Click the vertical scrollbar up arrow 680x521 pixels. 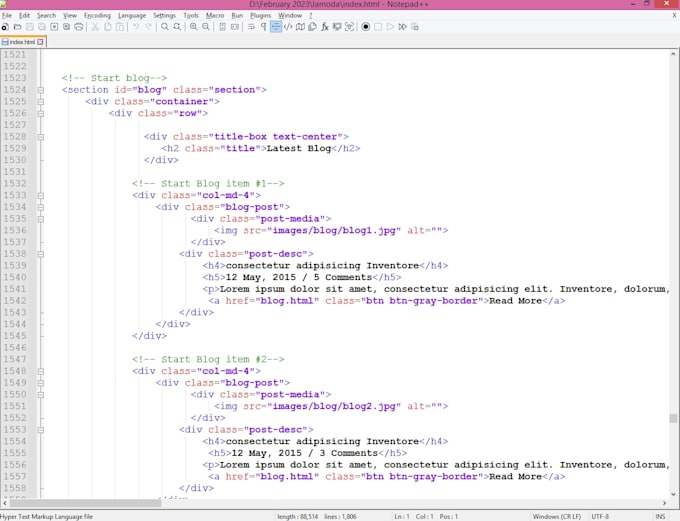coord(673,54)
